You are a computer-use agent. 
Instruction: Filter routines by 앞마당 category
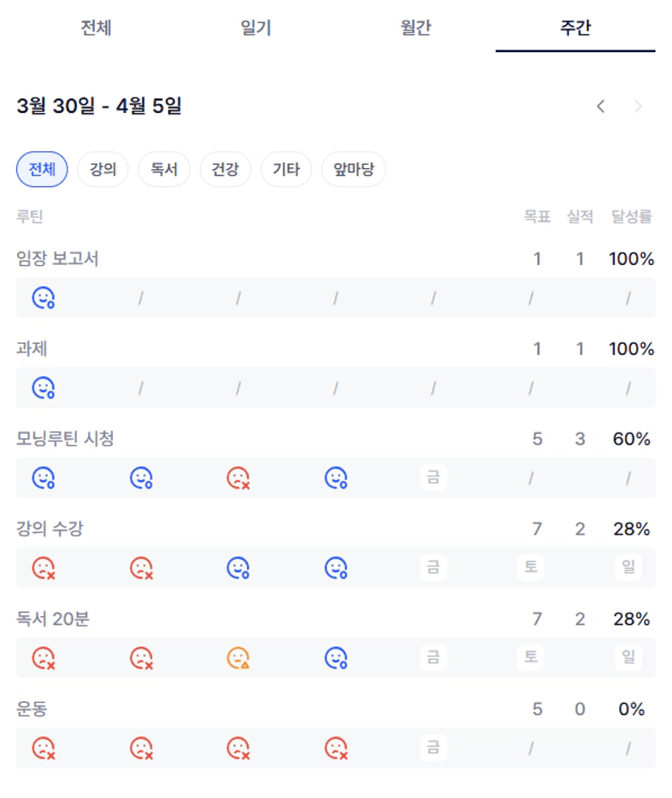[353, 170]
